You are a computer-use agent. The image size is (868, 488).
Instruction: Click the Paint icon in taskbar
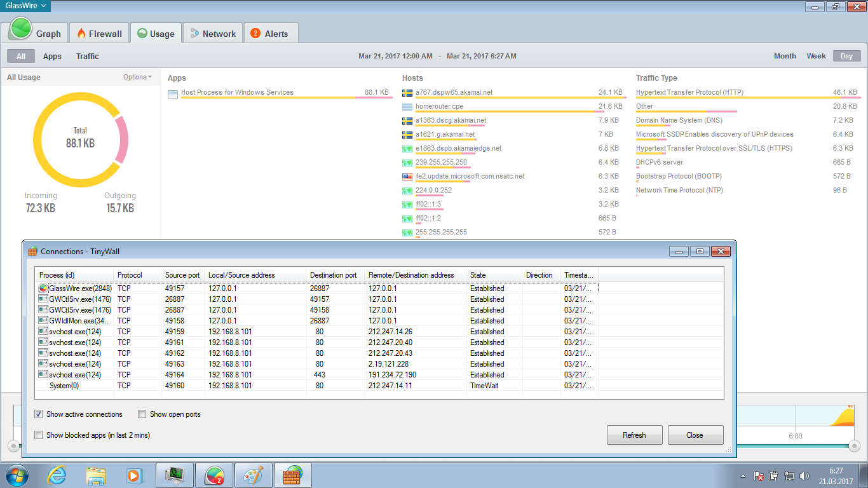point(253,475)
